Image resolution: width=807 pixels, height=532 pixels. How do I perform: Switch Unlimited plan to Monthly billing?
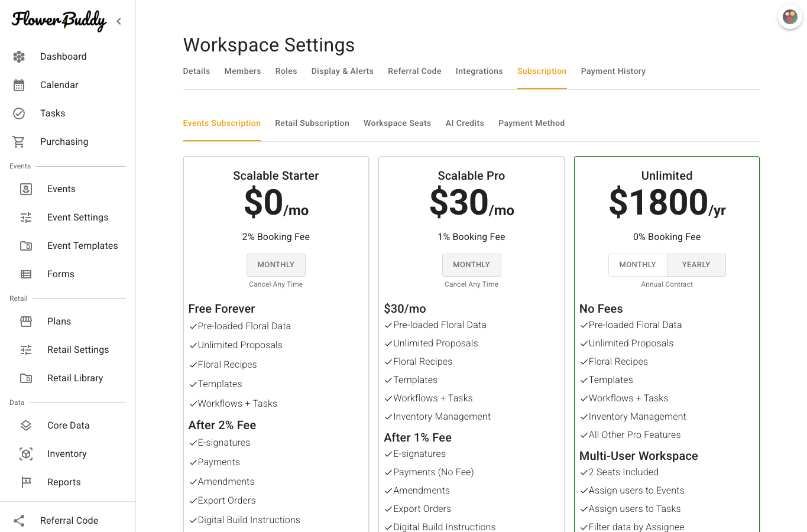tap(638, 265)
